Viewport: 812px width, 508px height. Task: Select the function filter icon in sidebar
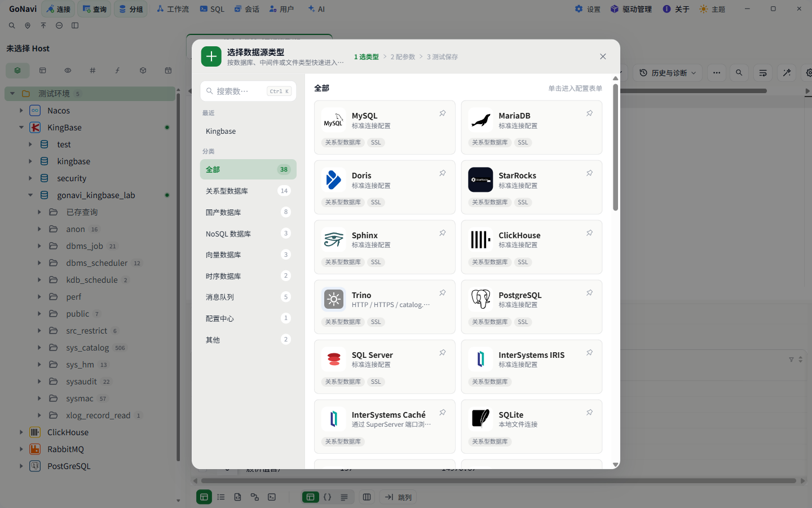tap(118, 71)
